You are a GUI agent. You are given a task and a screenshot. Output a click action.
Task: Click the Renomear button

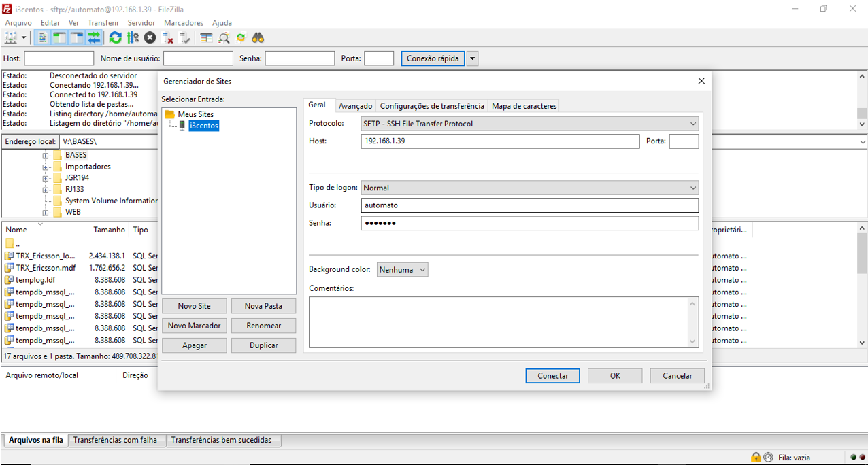click(264, 326)
